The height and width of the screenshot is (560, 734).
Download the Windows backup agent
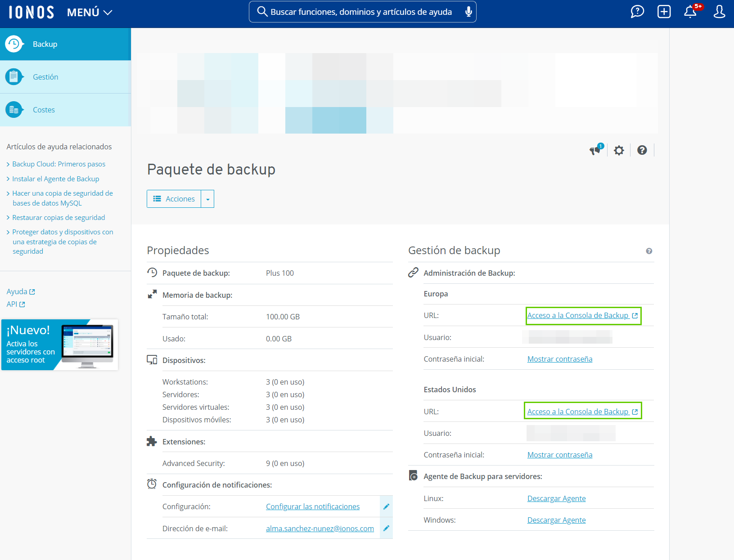tap(557, 520)
